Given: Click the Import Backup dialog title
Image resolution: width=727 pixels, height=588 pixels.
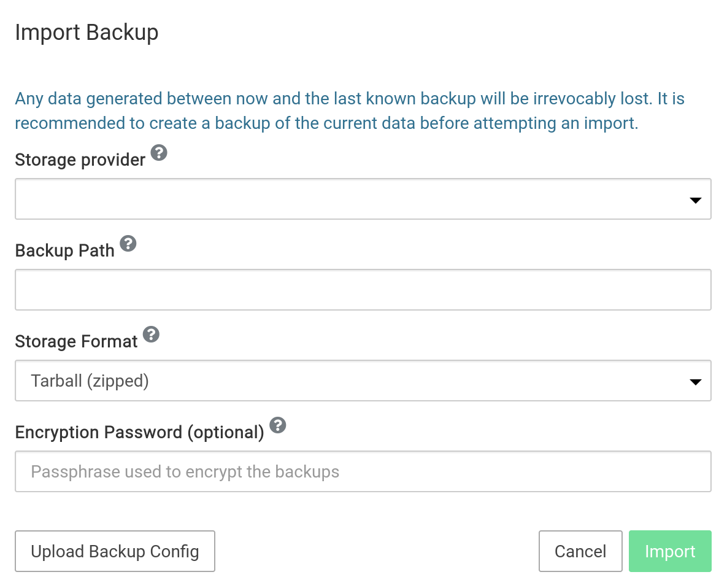Looking at the screenshot, I should pyautogui.click(x=87, y=32).
